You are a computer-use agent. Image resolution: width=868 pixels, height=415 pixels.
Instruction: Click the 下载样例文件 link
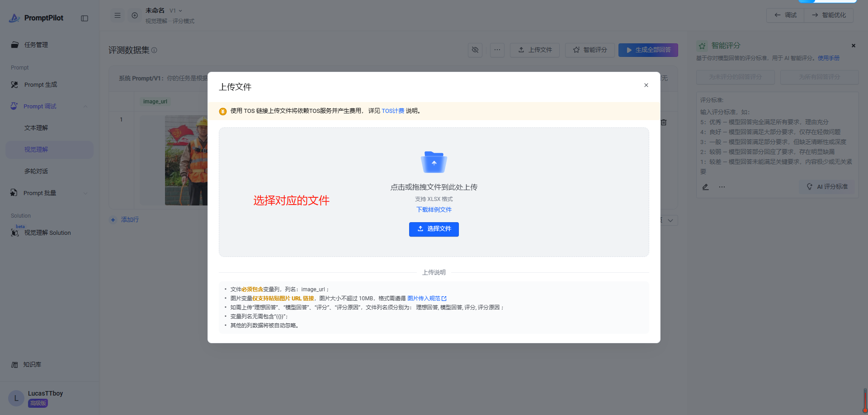click(x=434, y=210)
